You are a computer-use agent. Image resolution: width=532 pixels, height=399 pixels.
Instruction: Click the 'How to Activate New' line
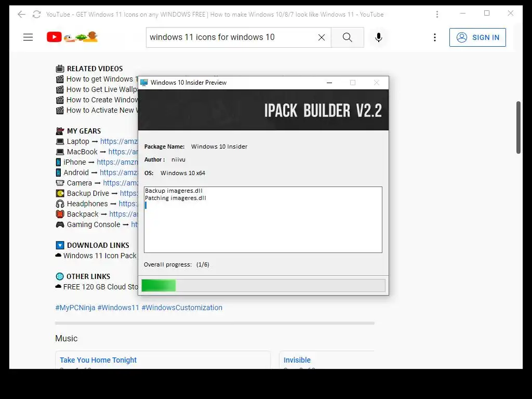click(102, 110)
